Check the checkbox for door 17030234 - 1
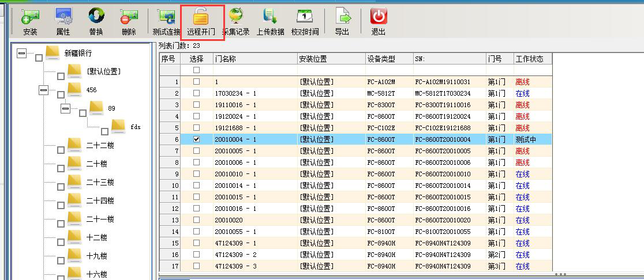This screenshot has width=644, height=280. [196, 93]
